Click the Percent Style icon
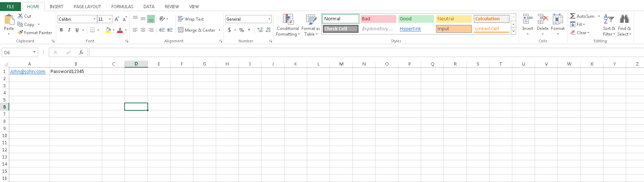This screenshot has width=644, height=182. pos(242,30)
